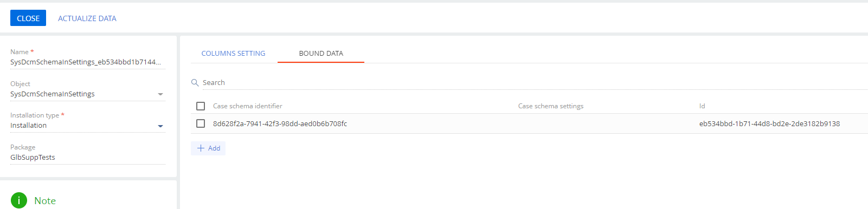Sort by Case schema identifier column

coord(248,106)
